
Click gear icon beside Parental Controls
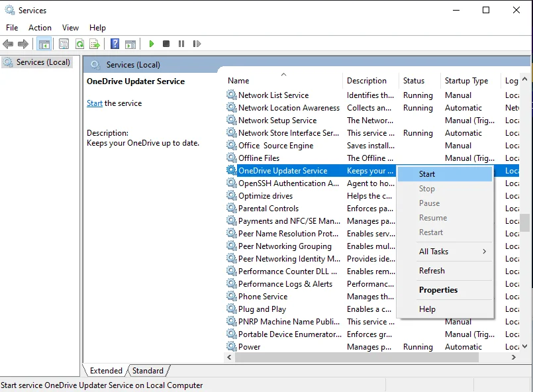(232, 208)
